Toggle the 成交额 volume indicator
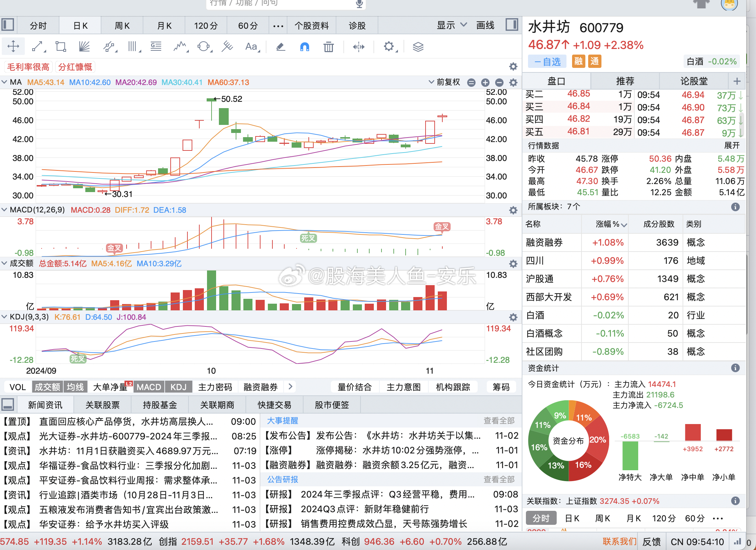The image size is (756, 550). tap(47, 387)
